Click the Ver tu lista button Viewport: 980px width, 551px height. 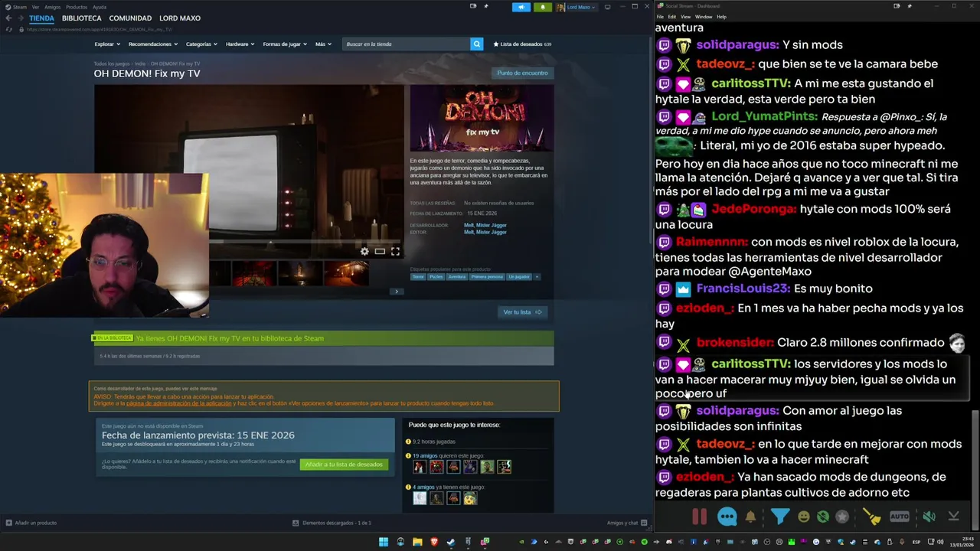(522, 311)
